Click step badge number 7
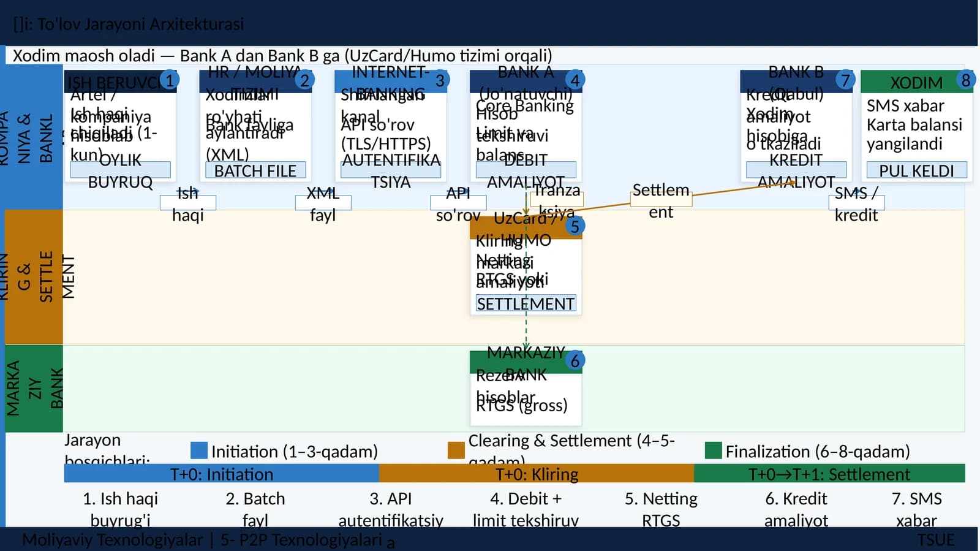 (845, 80)
